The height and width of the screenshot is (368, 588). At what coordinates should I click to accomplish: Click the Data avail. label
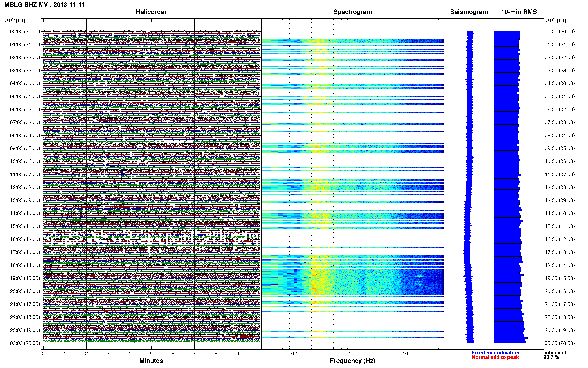[x=555, y=353]
